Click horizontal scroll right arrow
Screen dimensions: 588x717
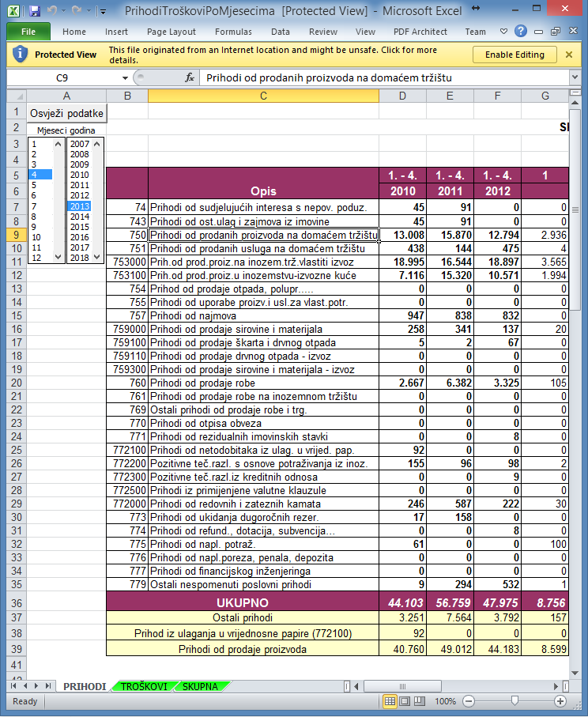click(556, 686)
